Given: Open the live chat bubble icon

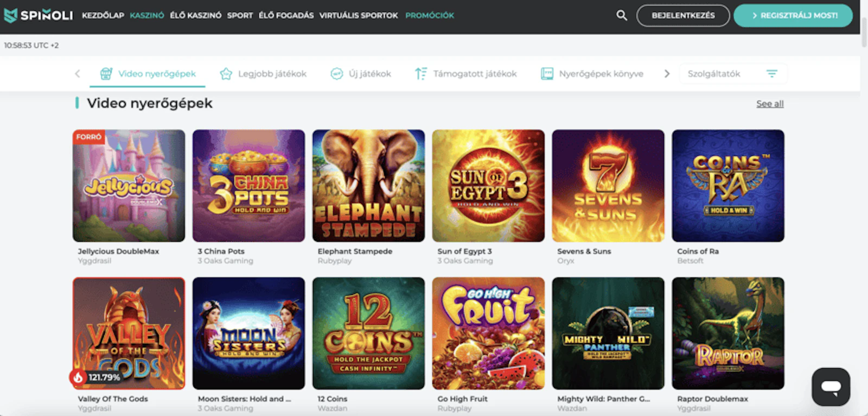Looking at the screenshot, I should [x=831, y=387].
